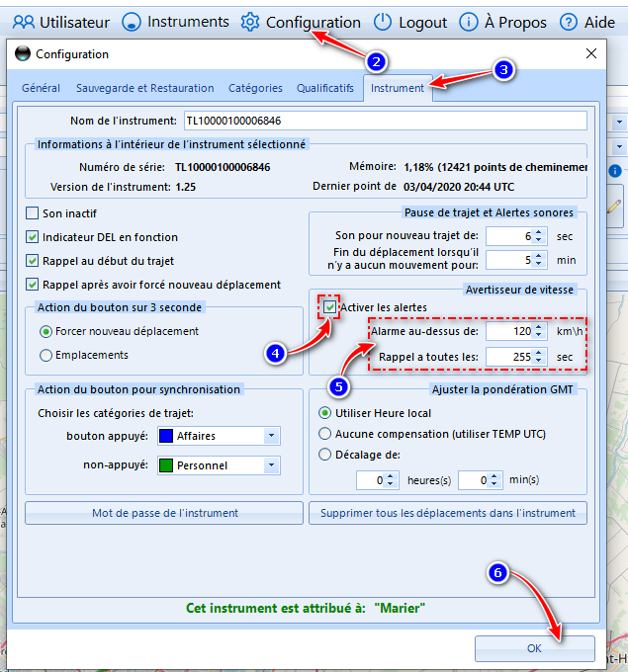
Task: Click the Utilisateur users icon
Action: pyautogui.click(x=24, y=22)
